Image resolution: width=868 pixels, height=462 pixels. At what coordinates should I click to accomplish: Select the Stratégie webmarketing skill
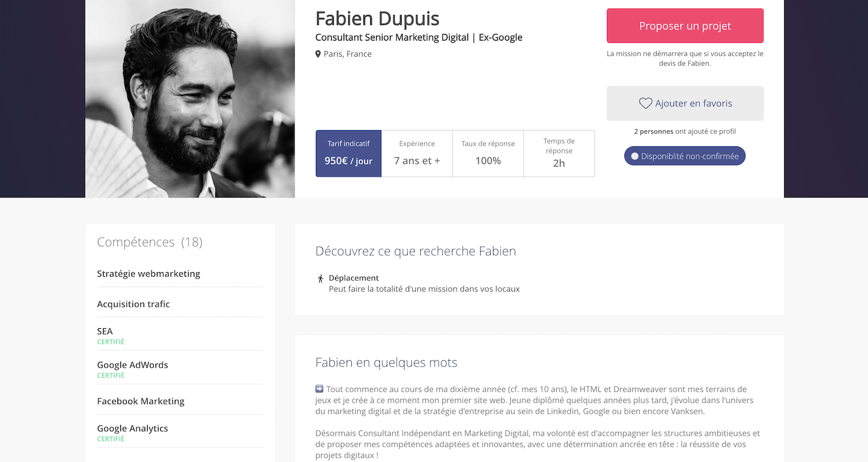point(149,273)
